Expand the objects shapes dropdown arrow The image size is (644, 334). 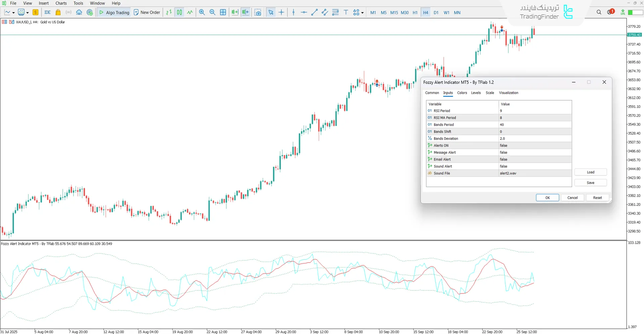[362, 13]
